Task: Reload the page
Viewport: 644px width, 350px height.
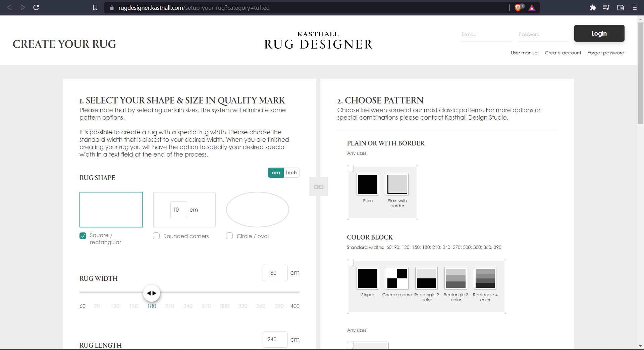Action: [36, 7]
